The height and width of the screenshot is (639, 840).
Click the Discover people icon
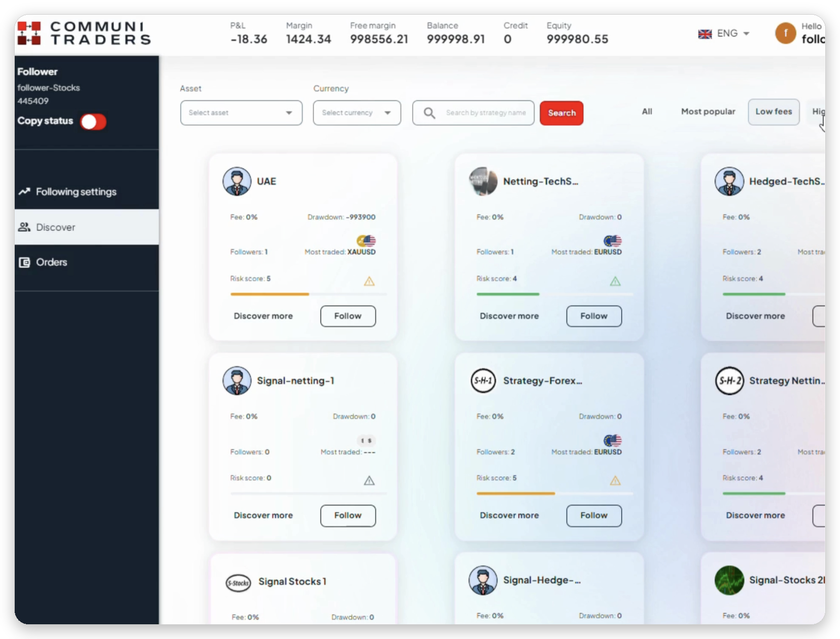point(24,227)
